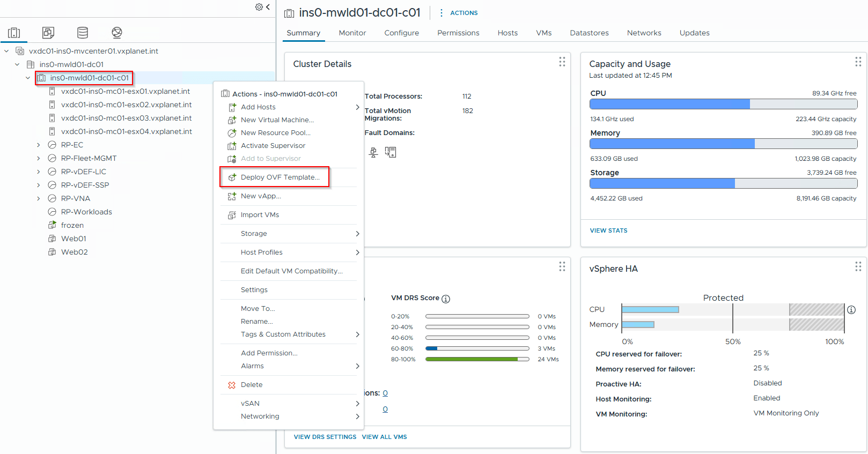Expand the RP-VNA resource pool
This screenshot has height=454, width=868.
[39, 198]
